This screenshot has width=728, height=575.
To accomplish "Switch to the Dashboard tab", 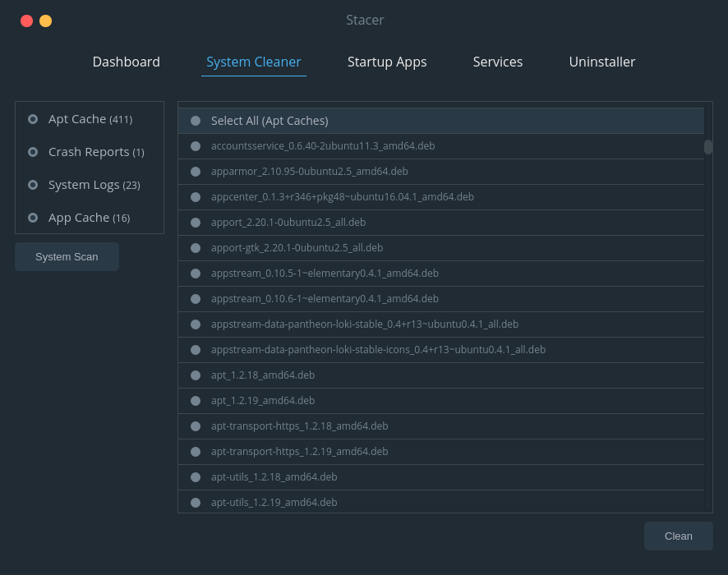I will 126,62.
